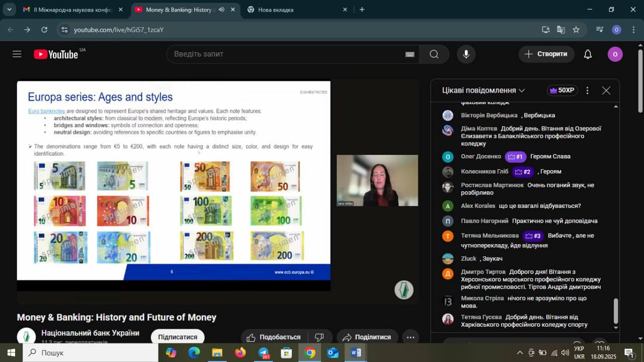The image size is (644, 362).
Task: Expand the Цікаві повідомлення chat mode dropdown
Action: point(484,90)
